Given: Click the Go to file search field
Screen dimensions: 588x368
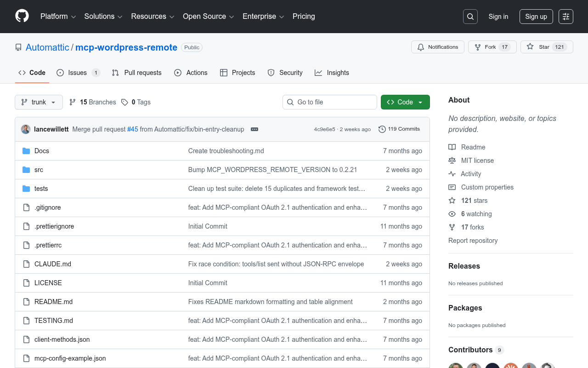Looking at the screenshot, I should coord(329,102).
